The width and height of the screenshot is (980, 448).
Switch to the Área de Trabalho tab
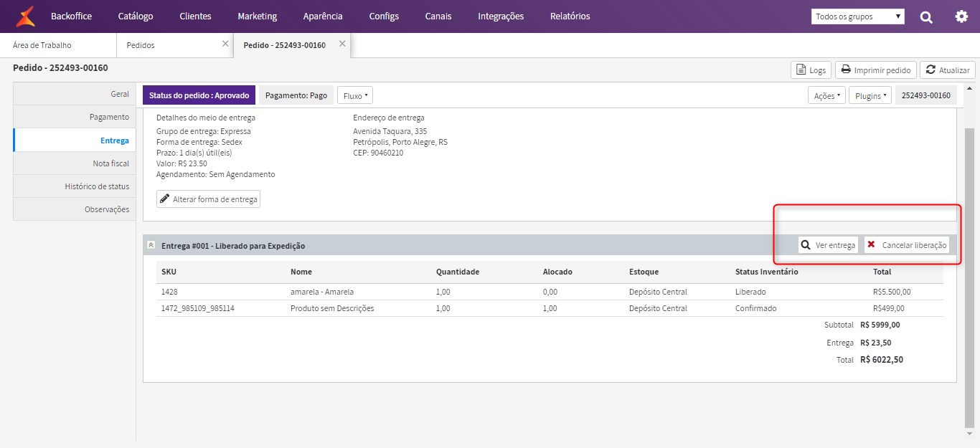(57, 45)
